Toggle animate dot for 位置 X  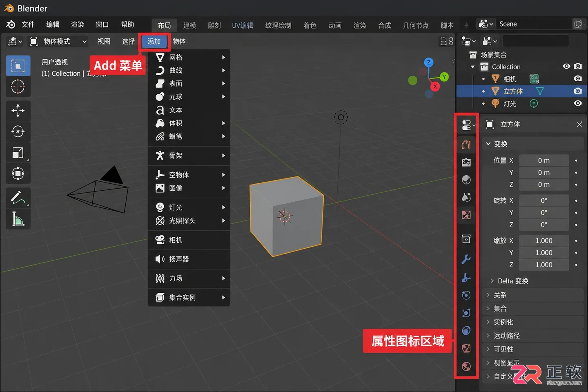(x=576, y=160)
